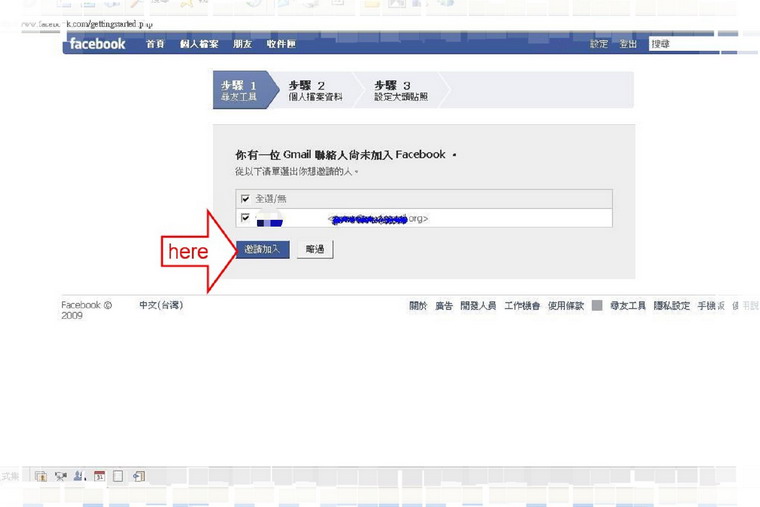The width and height of the screenshot is (760, 507).
Task: Toggle the 全選/無 select-all checkbox
Action: pyautogui.click(x=245, y=198)
